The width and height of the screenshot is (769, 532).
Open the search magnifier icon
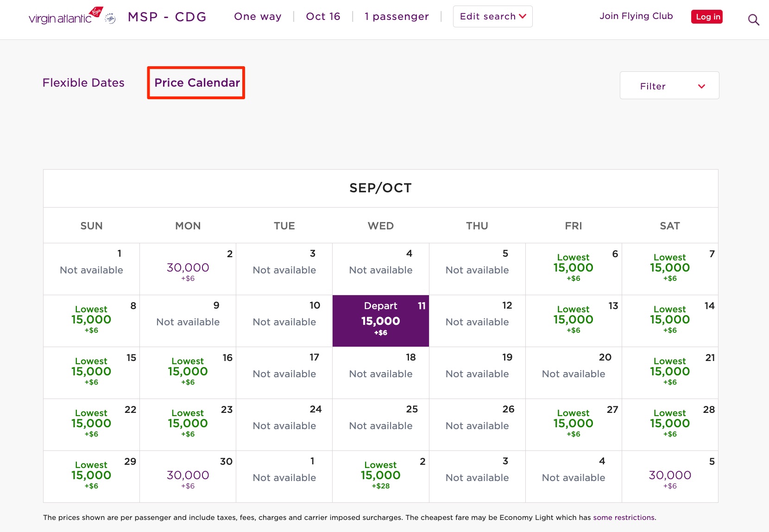pos(753,19)
